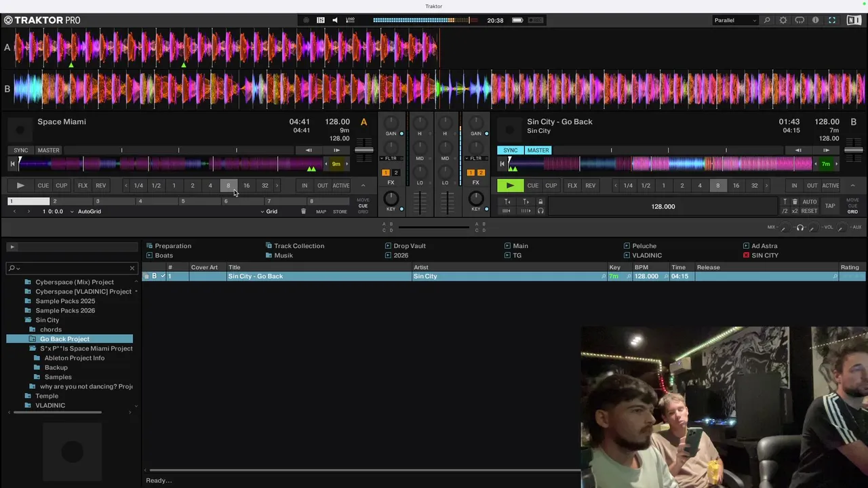
Task: Click the LOAD indicator in header
Action: 350,20
